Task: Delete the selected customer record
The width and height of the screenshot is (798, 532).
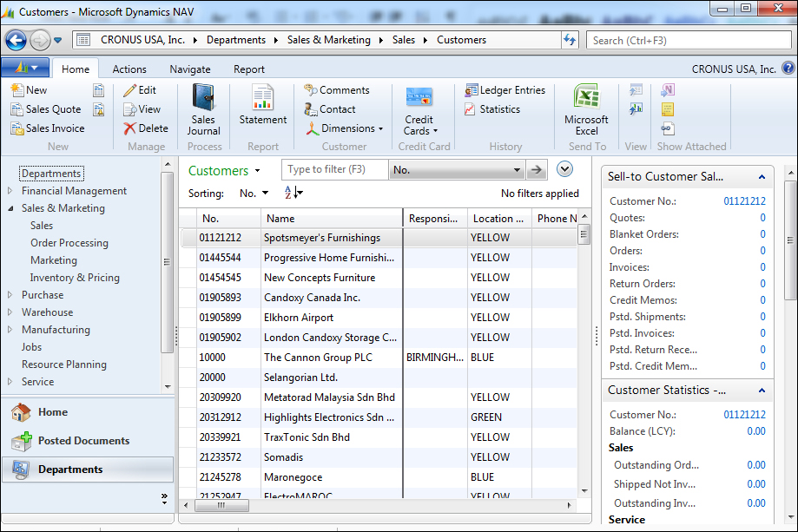Action: tap(146, 128)
